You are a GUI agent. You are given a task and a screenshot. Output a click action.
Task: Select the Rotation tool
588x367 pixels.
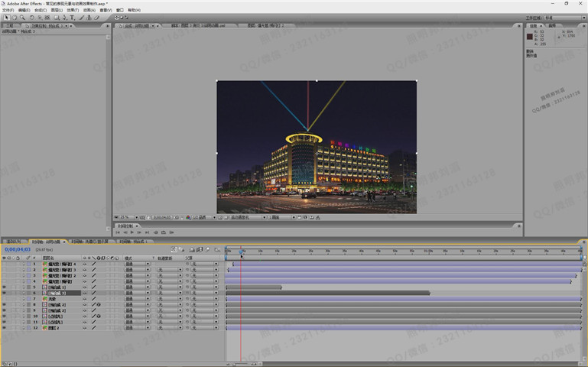point(32,18)
